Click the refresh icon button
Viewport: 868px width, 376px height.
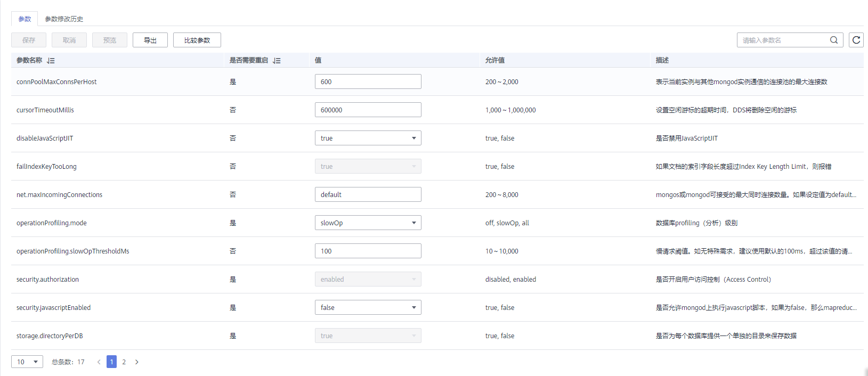coord(856,40)
